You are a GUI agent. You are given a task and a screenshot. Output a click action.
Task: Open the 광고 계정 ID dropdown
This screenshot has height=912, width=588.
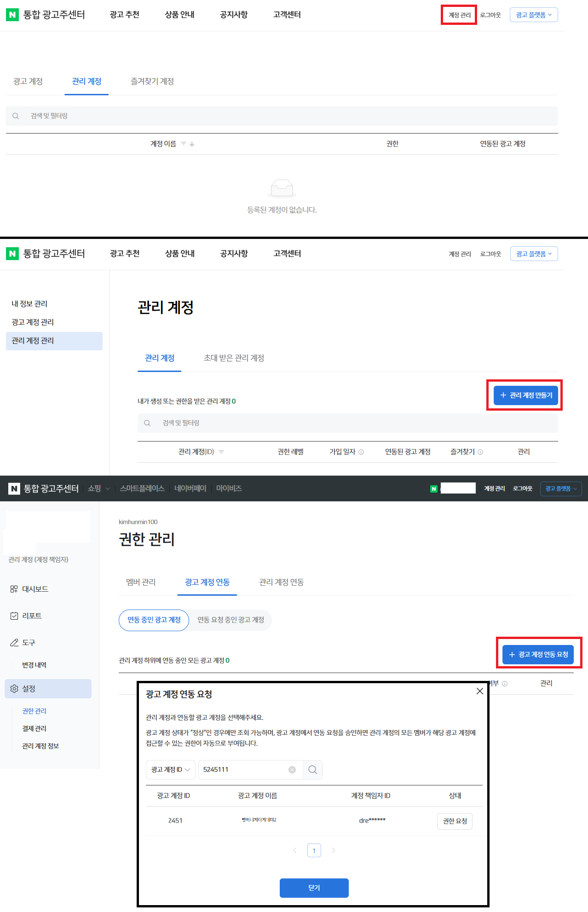coord(171,770)
